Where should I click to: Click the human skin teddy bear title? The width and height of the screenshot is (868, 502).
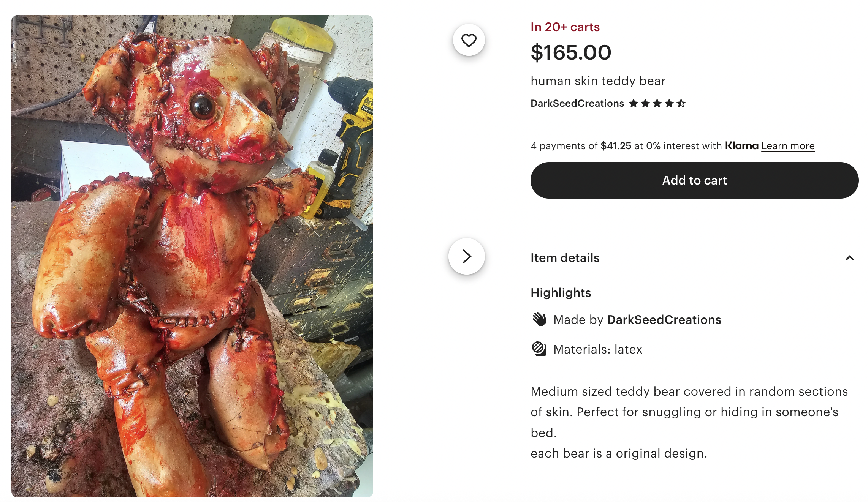pyautogui.click(x=598, y=81)
